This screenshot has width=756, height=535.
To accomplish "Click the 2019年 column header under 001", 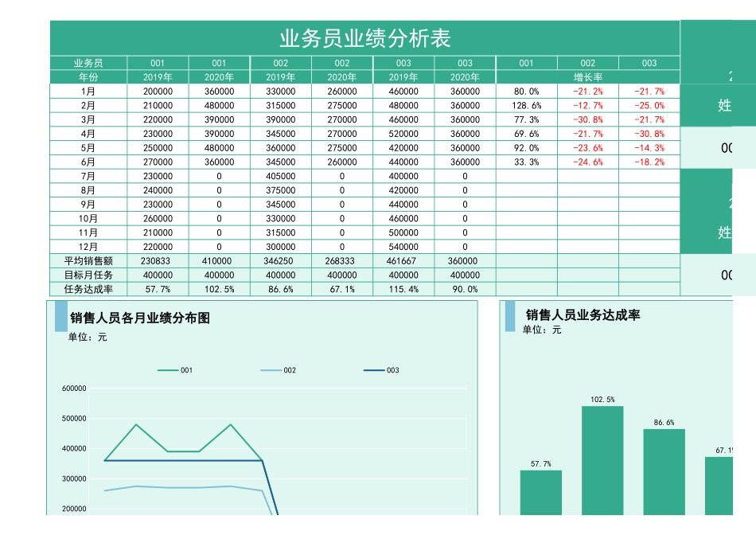I will [156, 76].
